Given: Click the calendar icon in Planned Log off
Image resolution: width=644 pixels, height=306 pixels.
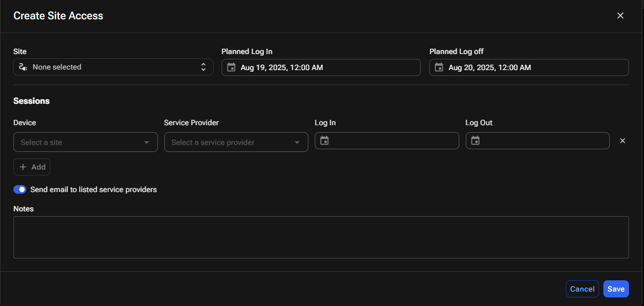Looking at the screenshot, I should [x=439, y=67].
